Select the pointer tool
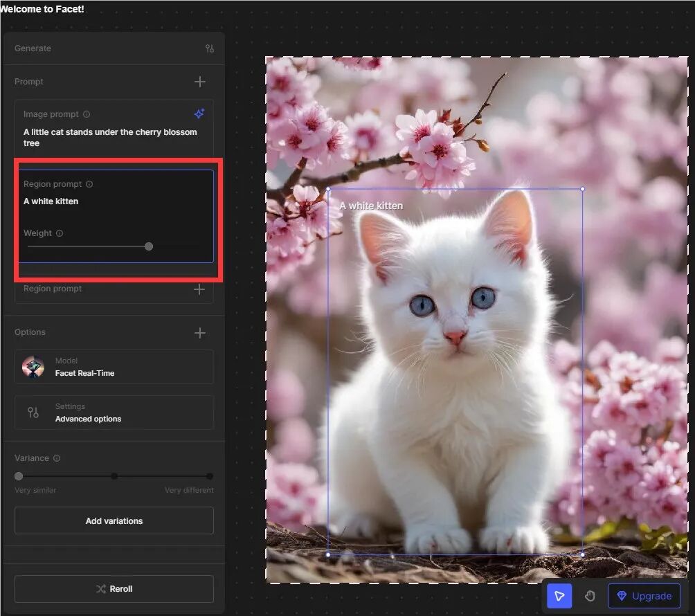Screen dimensions: 695x616 (x=559, y=596)
